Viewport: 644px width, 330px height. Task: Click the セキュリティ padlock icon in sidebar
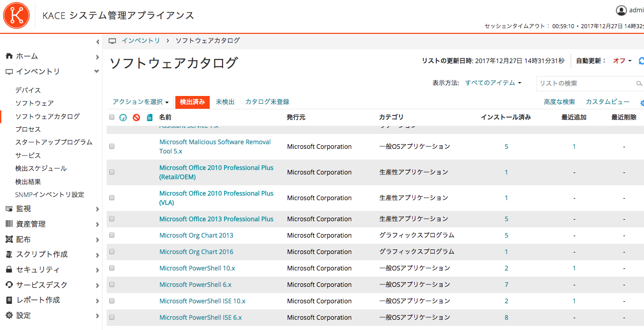coord(9,269)
